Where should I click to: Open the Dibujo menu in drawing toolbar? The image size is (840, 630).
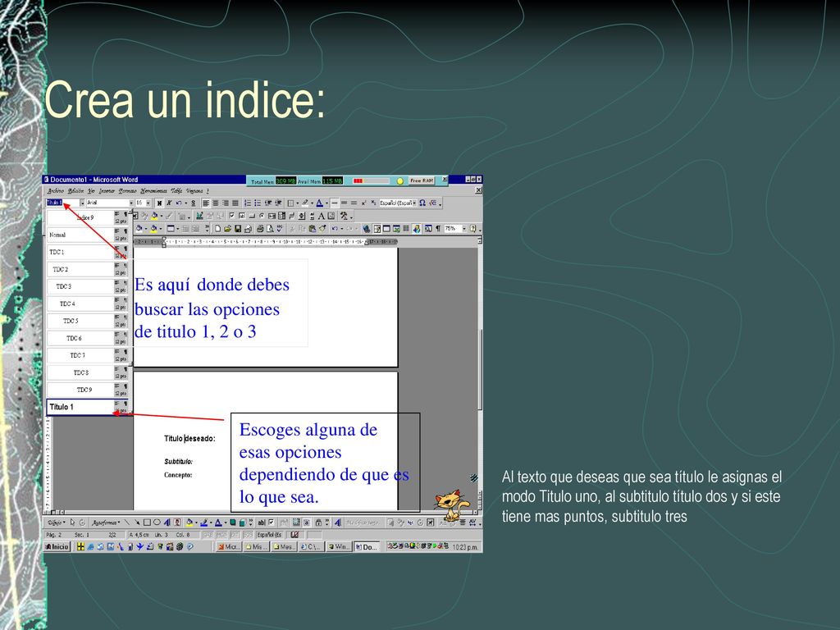coord(57,523)
